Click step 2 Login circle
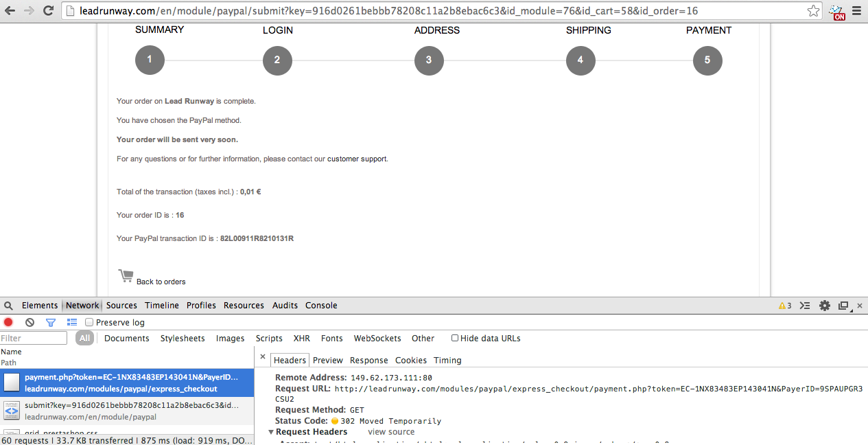Screen dimensions: 868x445 click(x=277, y=60)
